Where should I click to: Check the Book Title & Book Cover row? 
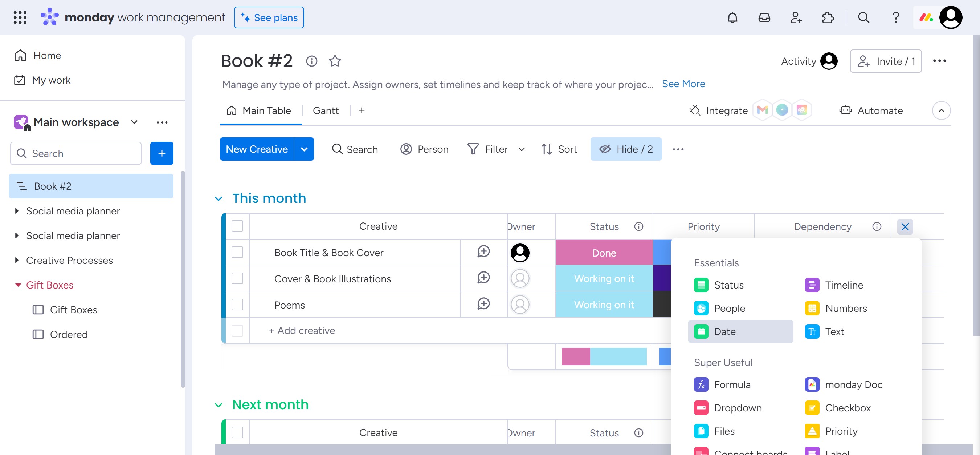pyautogui.click(x=237, y=253)
